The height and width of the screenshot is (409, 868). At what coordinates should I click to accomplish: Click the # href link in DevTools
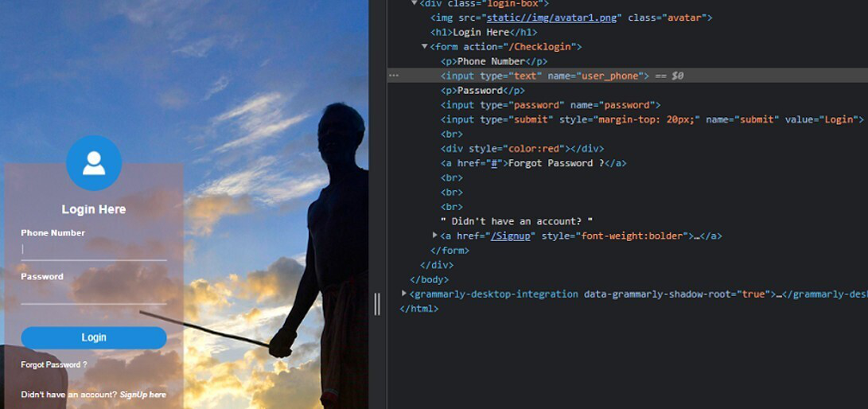pyautogui.click(x=494, y=163)
